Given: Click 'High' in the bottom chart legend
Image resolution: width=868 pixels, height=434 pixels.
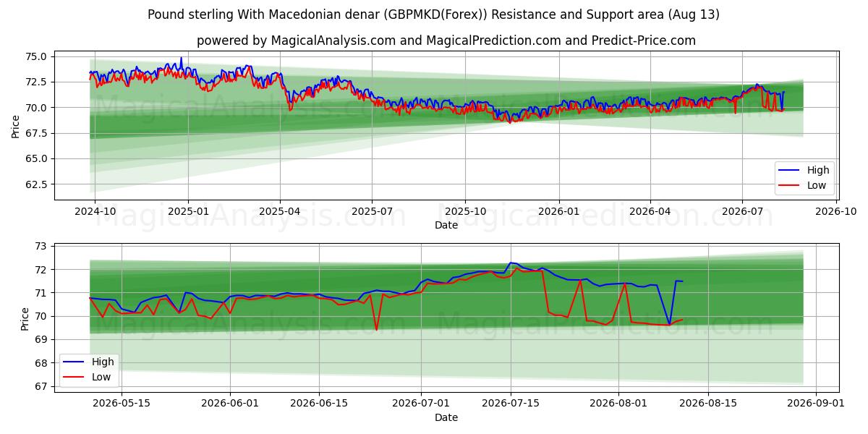Looking at the screenshot, I should 102,362.
